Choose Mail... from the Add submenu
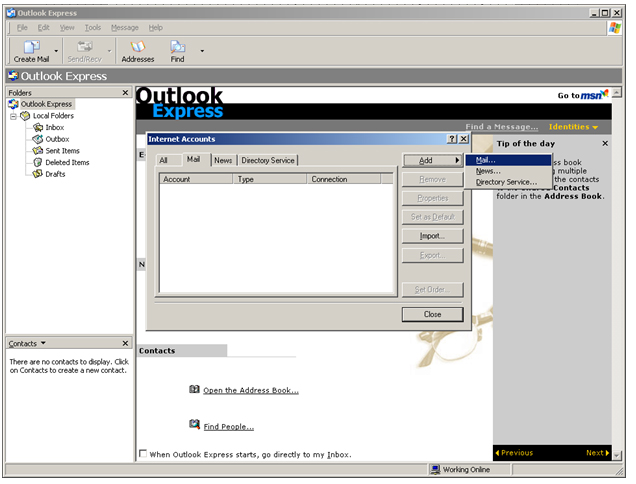 (508, 160)
